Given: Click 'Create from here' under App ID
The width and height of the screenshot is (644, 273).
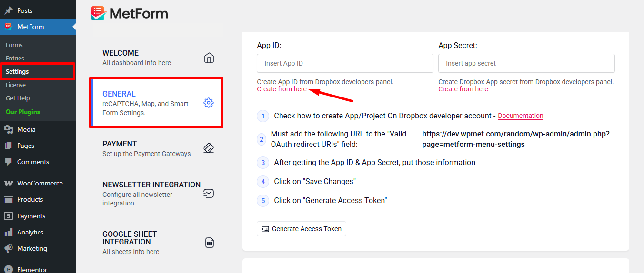Looking at the screenshot, I should [x=282, y=89].
